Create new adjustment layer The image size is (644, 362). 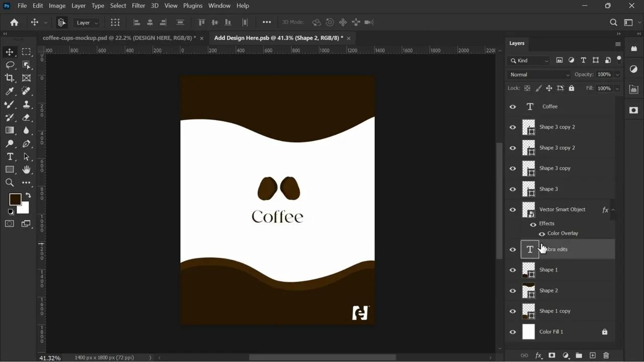coord(566,355)
